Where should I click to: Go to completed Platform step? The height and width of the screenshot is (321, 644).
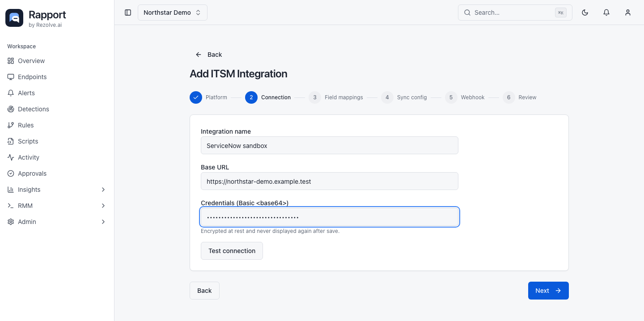coord(208,97)
